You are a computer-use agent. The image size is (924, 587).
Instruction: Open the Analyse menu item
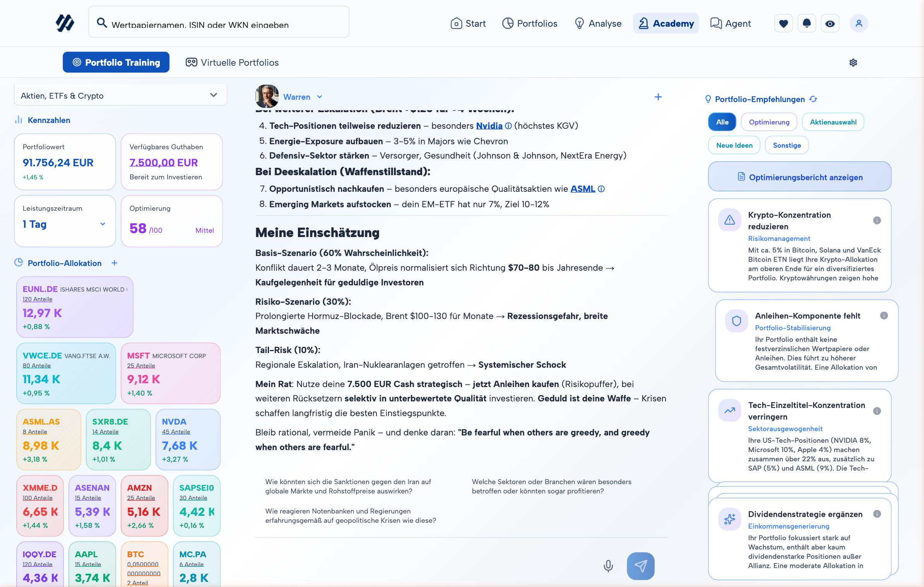pyautogui.click(x=598, y=24)
